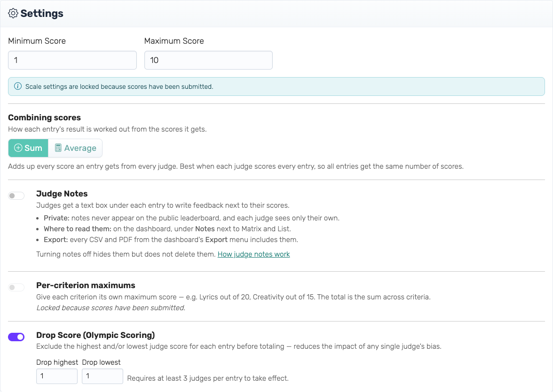Click 'Requires at least 3 judges' note
The height and width of the screenshot is (392, 553).
[208, 378]
